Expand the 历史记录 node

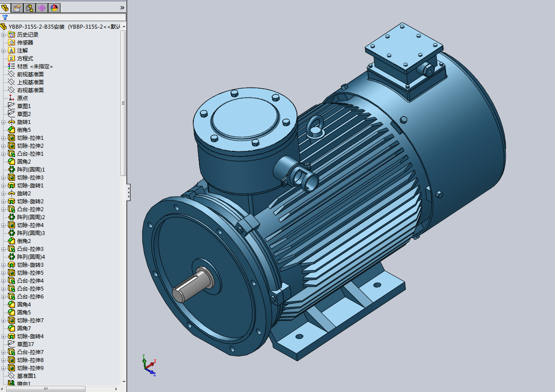pos(4,35)
